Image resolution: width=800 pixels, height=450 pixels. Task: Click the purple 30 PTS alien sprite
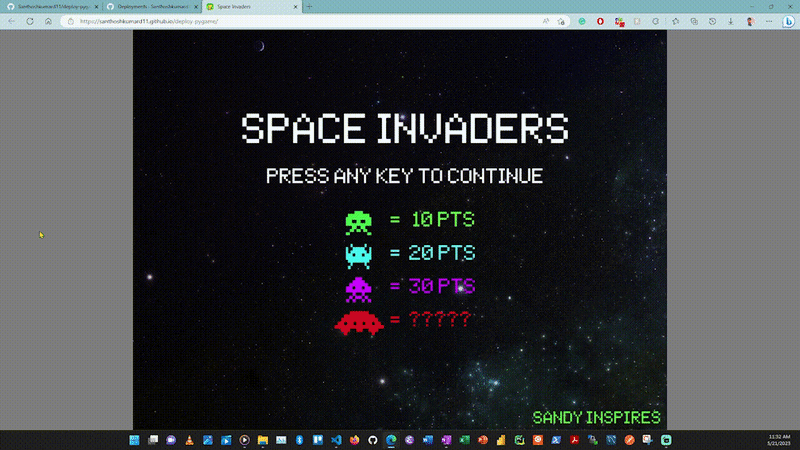358,289
